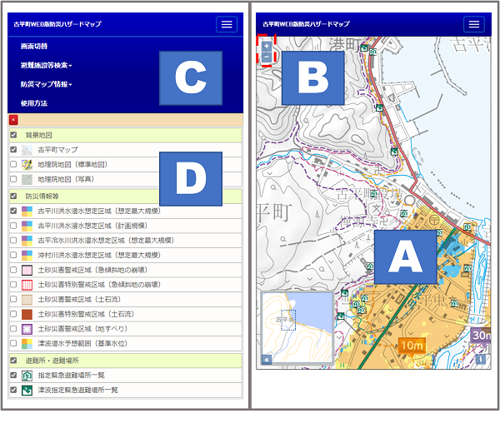This screenshot has width=500, height=448.
Task: Click the 指定緊急避難場所一覧 label text
Action: click(71, 376)
